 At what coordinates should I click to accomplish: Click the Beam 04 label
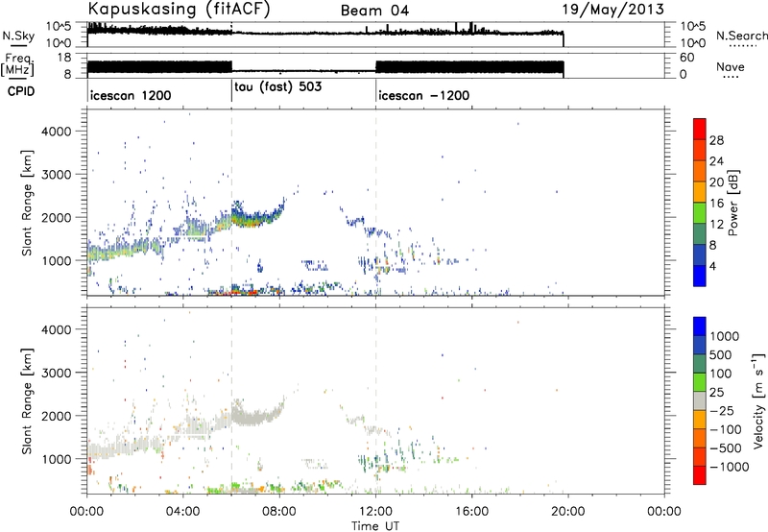coord(374,11)
